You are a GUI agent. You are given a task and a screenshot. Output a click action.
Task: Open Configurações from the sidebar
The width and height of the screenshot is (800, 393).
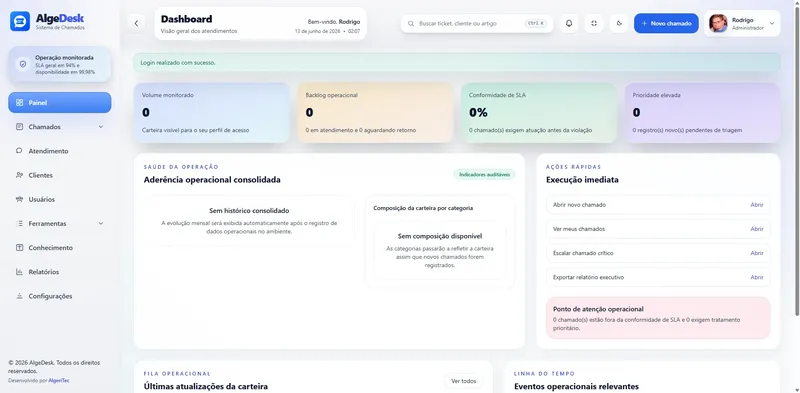tap(60, 296)
